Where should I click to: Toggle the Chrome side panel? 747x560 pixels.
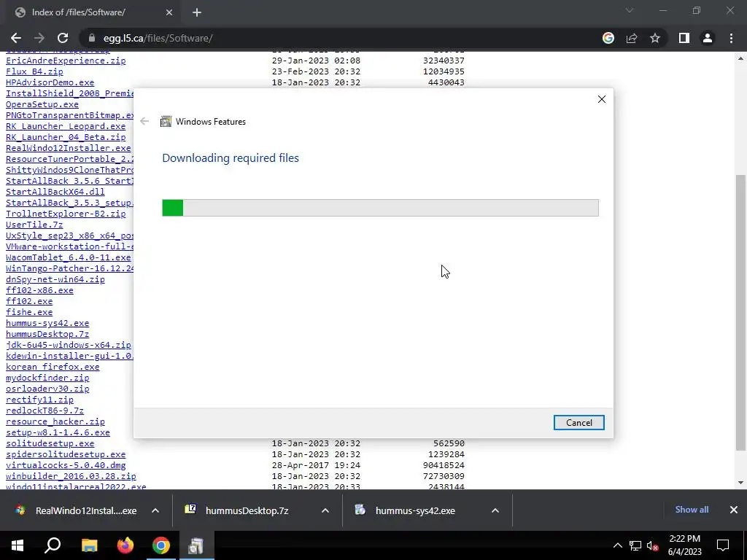click(684, 38)
